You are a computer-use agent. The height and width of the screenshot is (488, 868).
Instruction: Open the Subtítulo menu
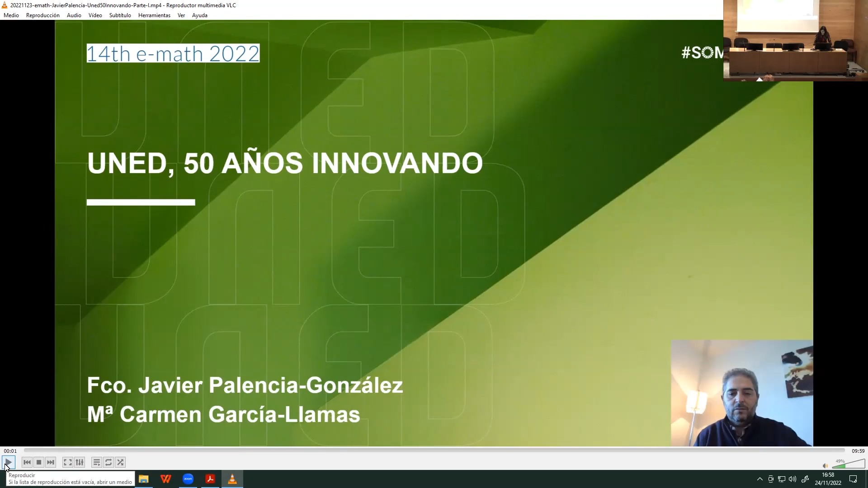(x=120, y=15)
